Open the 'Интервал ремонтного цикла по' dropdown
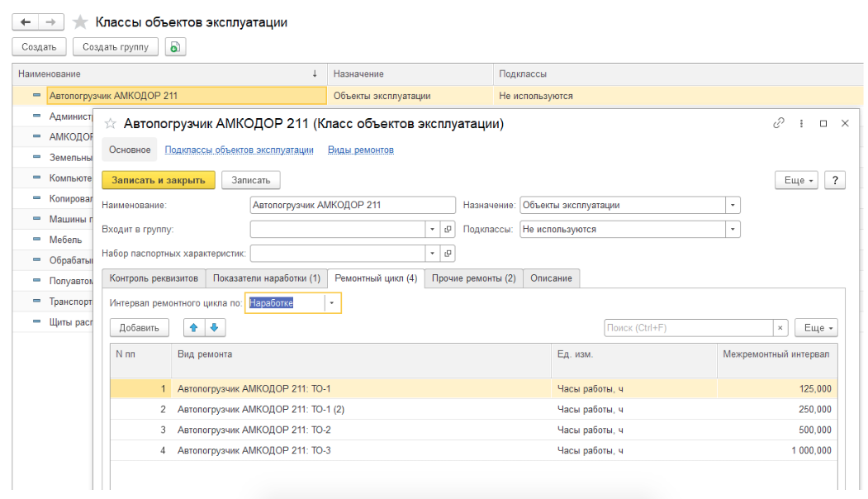Viewport: 868px width, 499px height. point(331,303)
